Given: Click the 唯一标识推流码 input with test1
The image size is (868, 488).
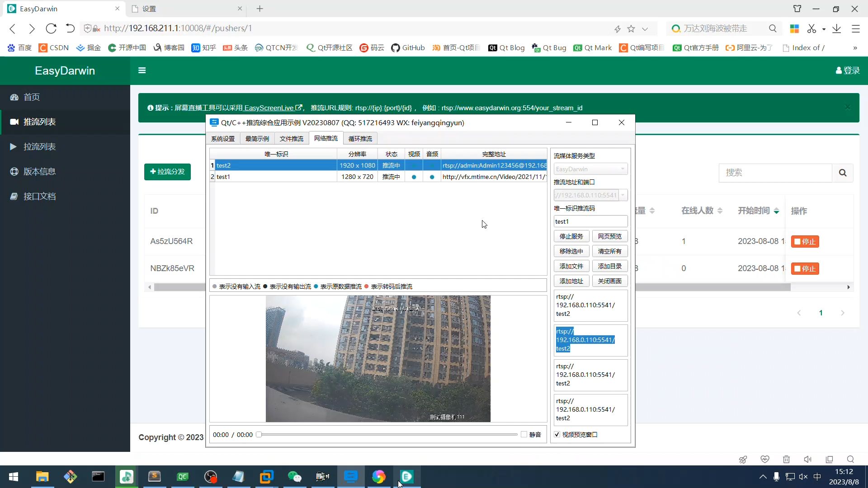Looking at the screenshot, I should [590, 221].
